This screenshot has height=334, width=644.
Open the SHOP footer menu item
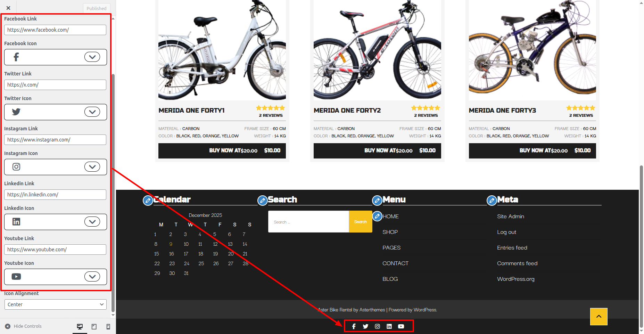click(390, 232)
